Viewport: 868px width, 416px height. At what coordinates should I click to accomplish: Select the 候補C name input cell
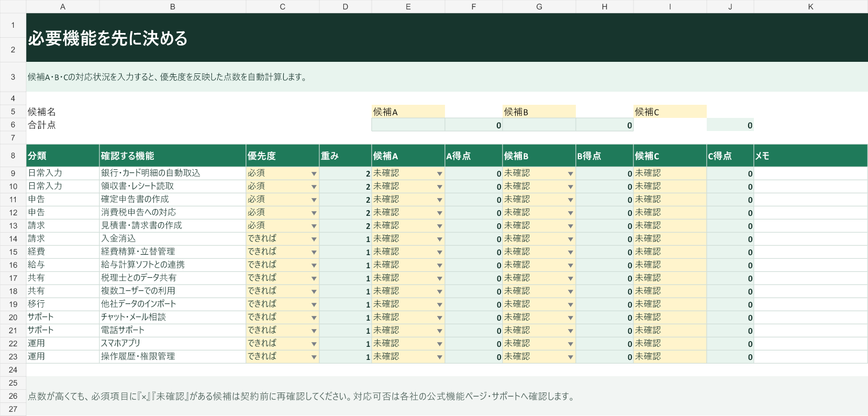point(670,112)
